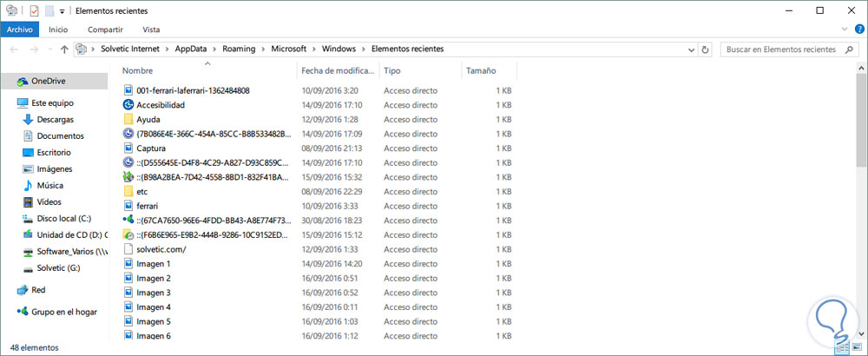Click the Disco local (C:) drive icon
This screenshot has width=868, height=356.
coord(29,219)
